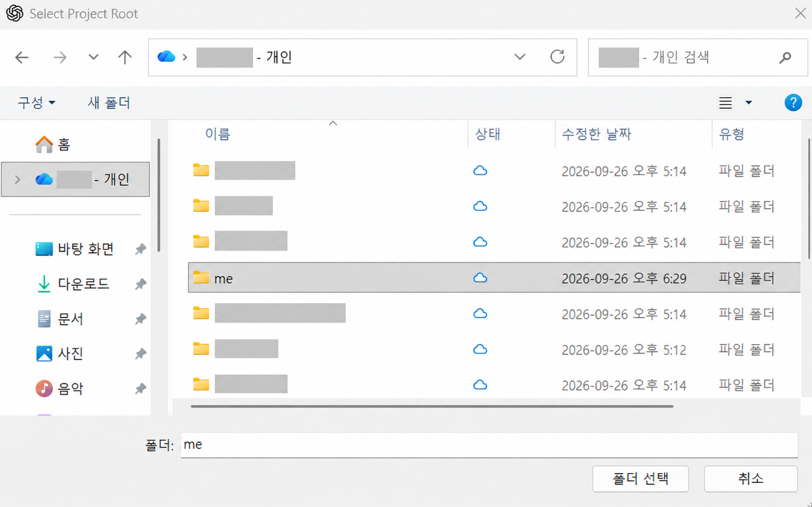The width and height of the screenshot is (812, 507).
Task: Click the folder icon of the me row
Action: [x=201, y=277]
